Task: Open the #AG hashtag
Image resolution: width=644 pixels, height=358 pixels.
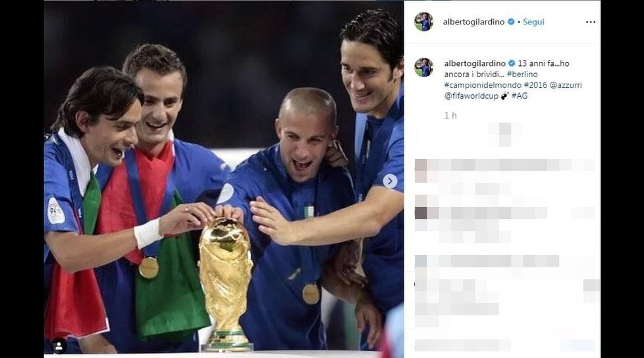Action: click(x=520, y=96)
